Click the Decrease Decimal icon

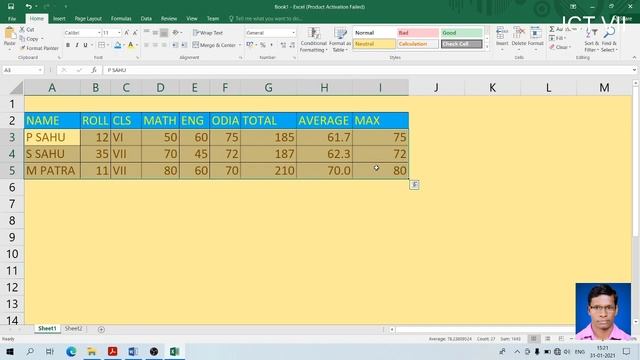point(292,45)
